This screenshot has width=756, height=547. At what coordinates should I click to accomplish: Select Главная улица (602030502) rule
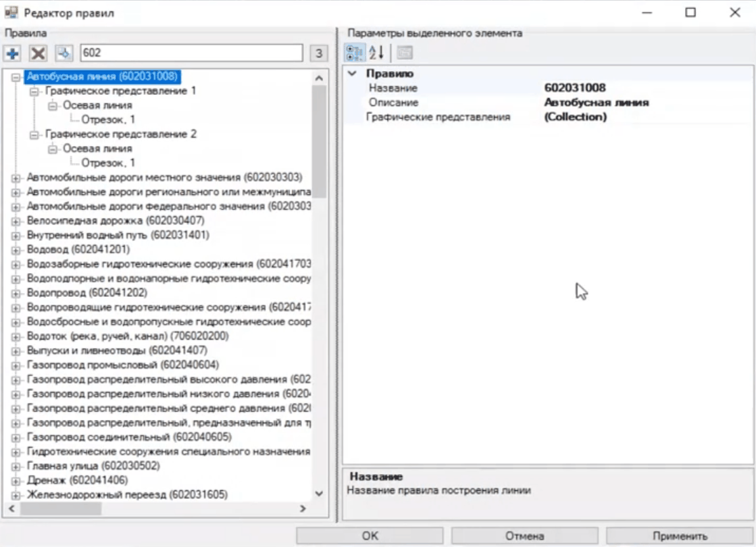84,466
